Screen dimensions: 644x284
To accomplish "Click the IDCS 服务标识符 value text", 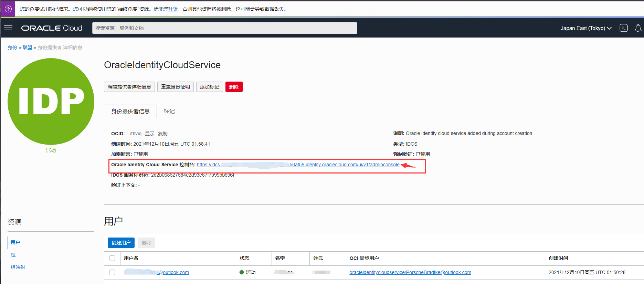I will coord(192,175).
